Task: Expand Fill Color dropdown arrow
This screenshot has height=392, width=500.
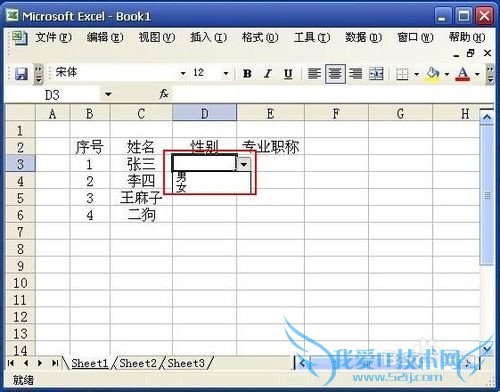Action: click(447, 74)
